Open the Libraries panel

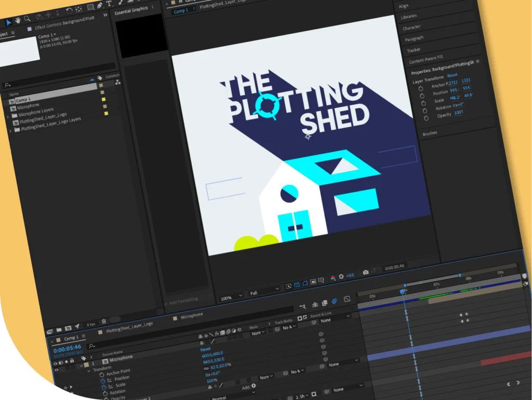coord(408,17)
